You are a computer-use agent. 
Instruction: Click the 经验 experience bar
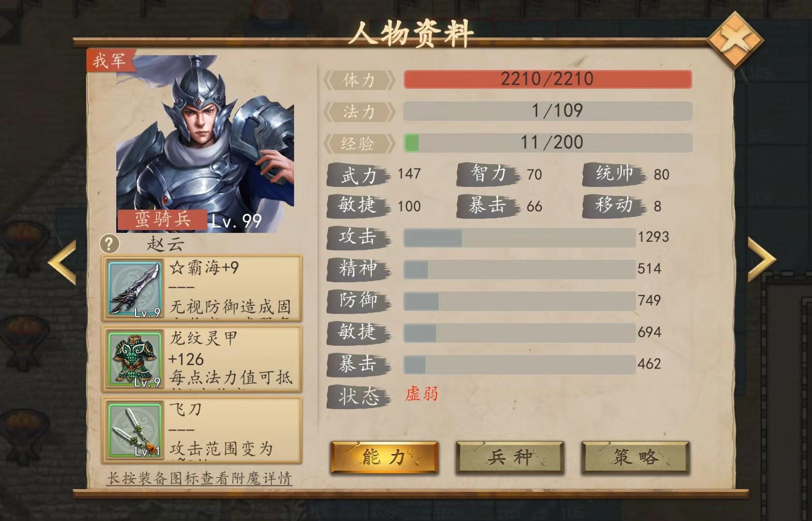(547, 143)
